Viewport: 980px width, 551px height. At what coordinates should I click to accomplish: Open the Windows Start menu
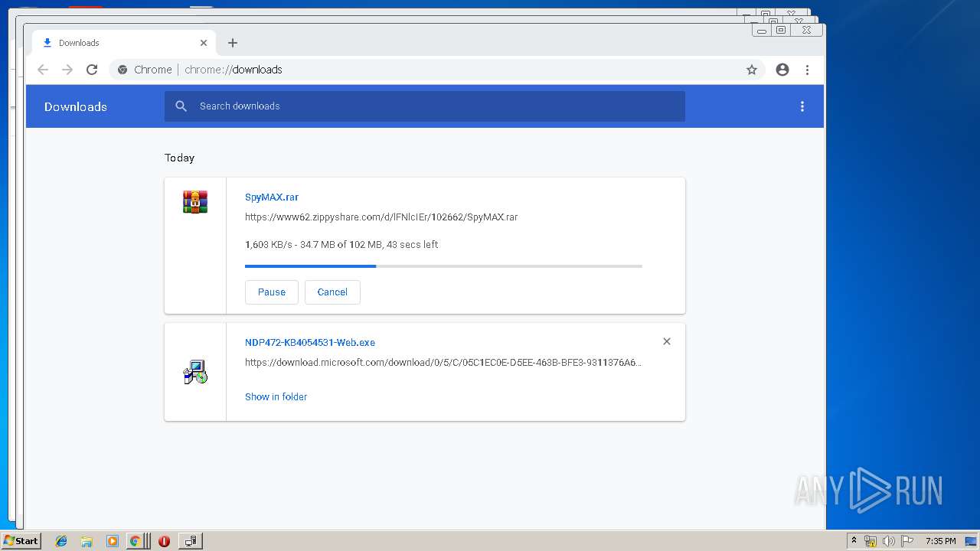21,540
